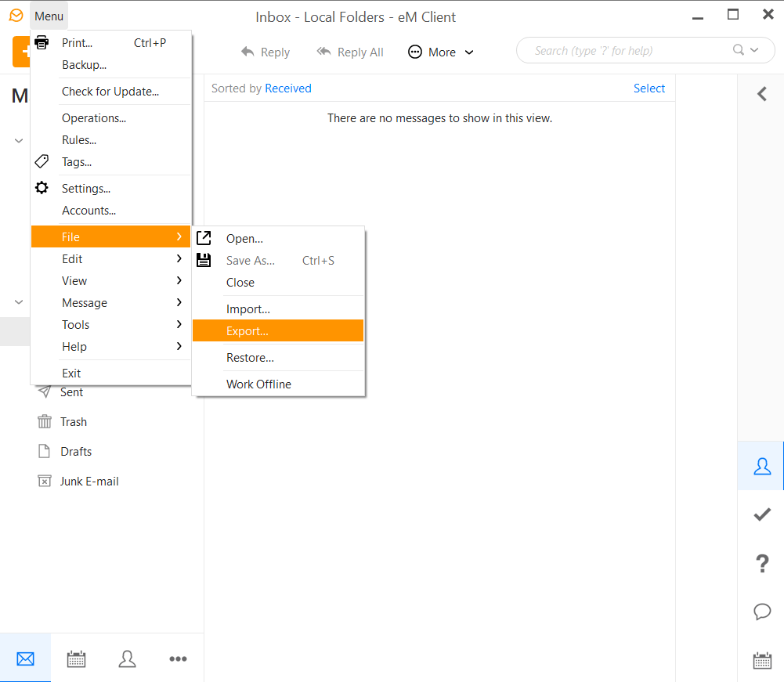The width and height of the screenshot is (784, 682).
Task: Click the Junk E-mail folder icon
Action: (x=45, y=481)
